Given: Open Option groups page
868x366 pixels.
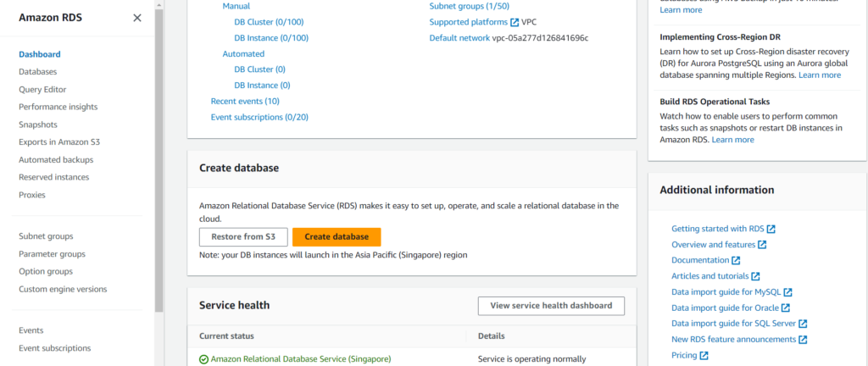Looking at the screenshot, I should point(46,271).
